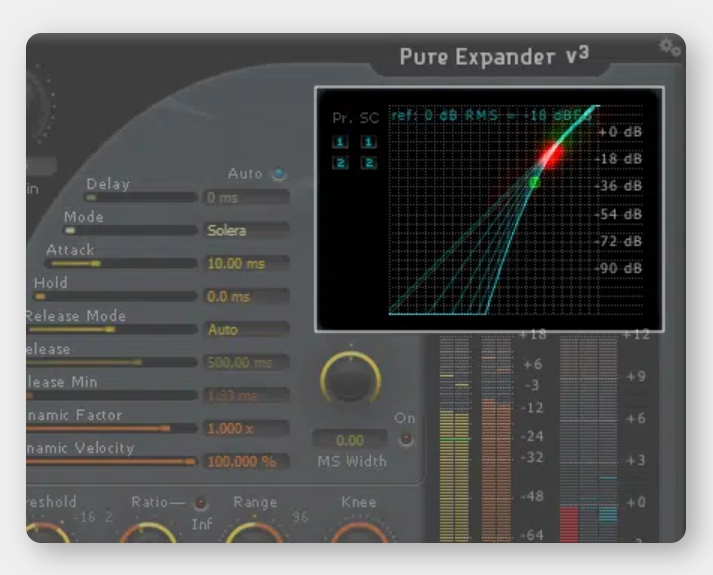Click the Solera mode value field
The image size is (713, 575).
pos(246,230)
